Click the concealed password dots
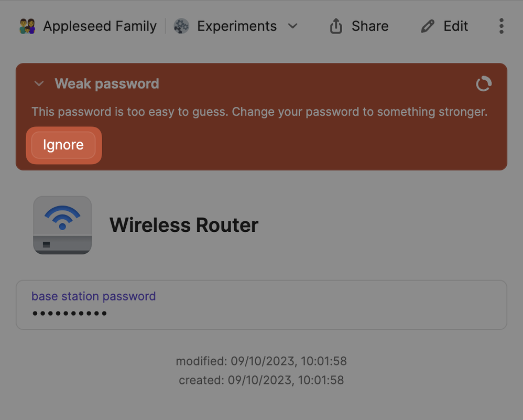Image resolution: width=523 pixels, height=420 pixels. click(70, 314)
